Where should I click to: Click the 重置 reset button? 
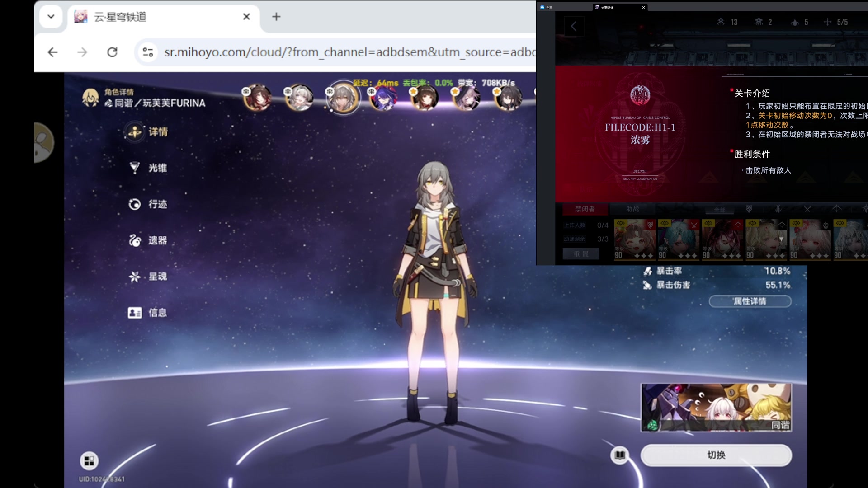tap(581, 254)
